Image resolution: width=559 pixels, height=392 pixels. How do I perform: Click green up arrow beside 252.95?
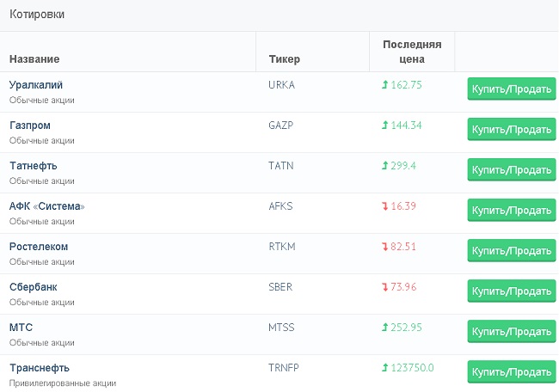[384, 328]
